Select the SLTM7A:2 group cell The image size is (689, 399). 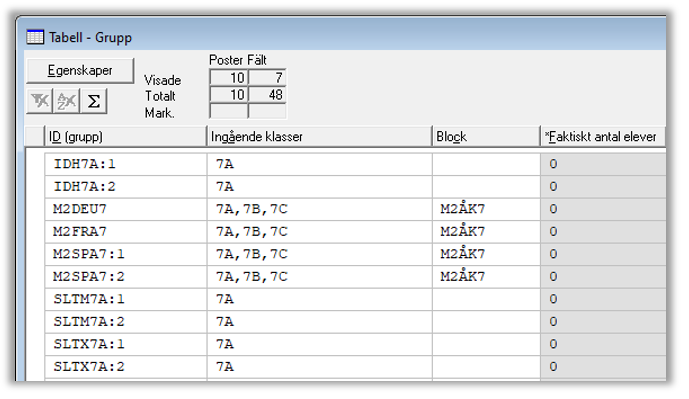click(x=126, y=322)
